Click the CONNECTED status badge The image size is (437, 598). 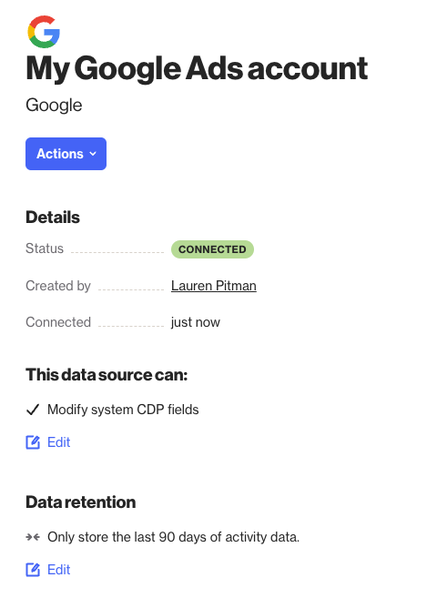(x=212, y=249)
